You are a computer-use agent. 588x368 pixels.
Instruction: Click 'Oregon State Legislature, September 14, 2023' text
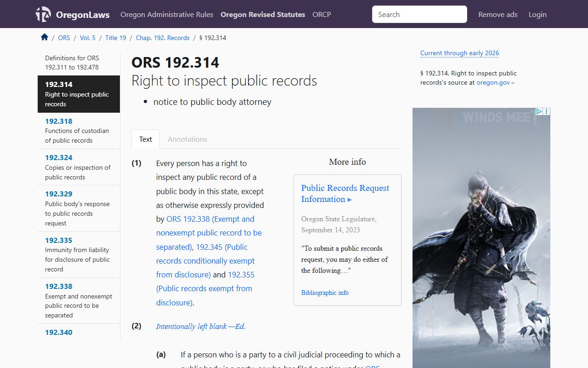coord(339,224)
